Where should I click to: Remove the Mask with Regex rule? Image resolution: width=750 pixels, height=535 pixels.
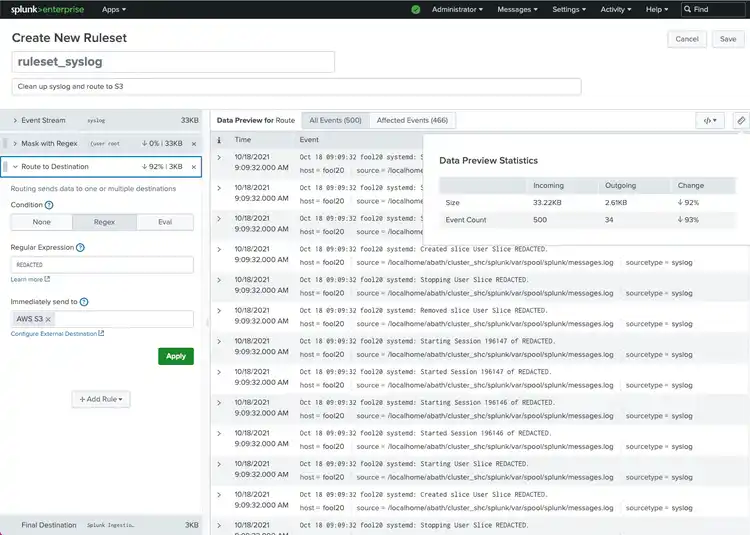(x=194, y=143)
